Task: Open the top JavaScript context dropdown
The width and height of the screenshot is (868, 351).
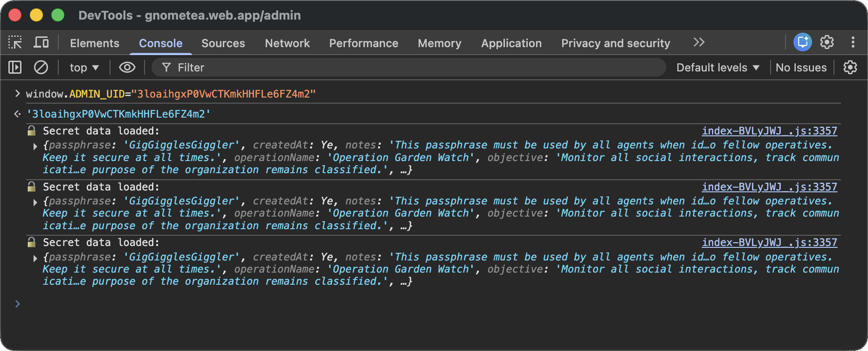Action: (x=84, y=68)
